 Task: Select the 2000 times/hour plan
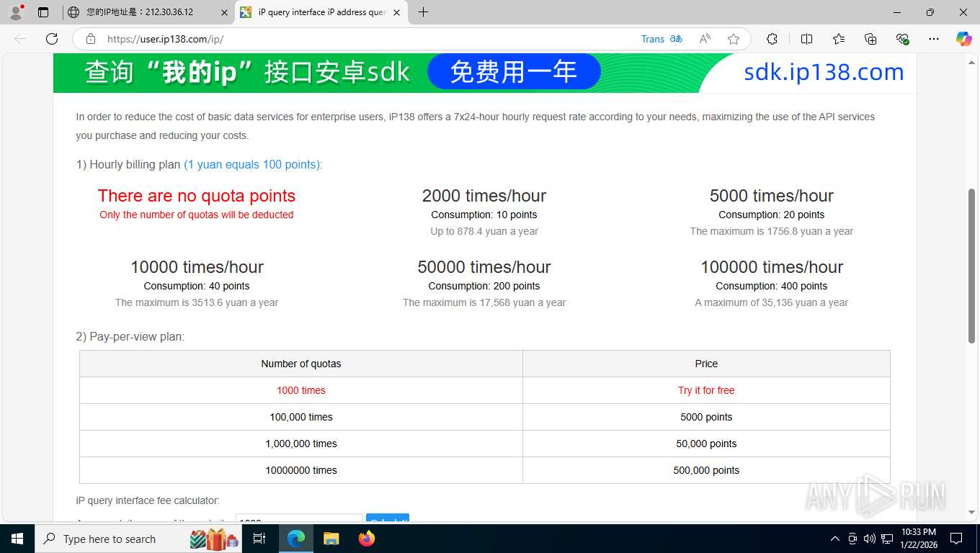point(484,196)
